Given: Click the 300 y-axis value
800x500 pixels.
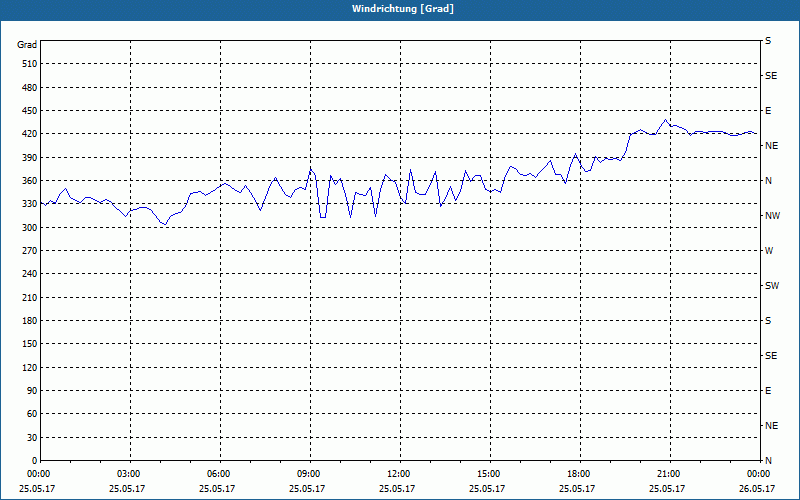Looking at the screenshot, I should pos(30,227).
